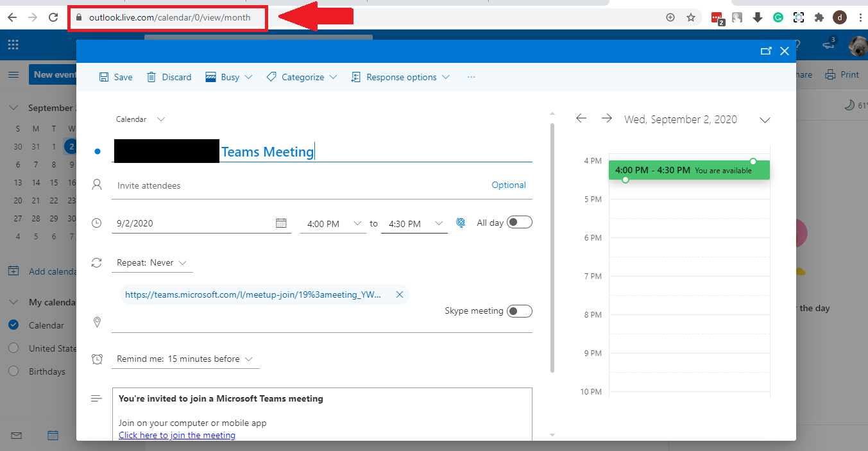Open the browser extensions puzzle icon
The width and height of the screenshot is (868, 451).
point(819,18)
